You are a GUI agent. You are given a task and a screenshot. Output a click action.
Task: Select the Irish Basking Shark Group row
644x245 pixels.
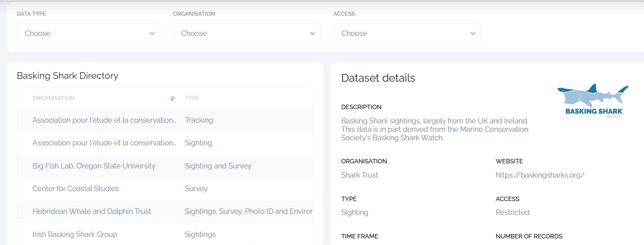click(x=165, y=234)
